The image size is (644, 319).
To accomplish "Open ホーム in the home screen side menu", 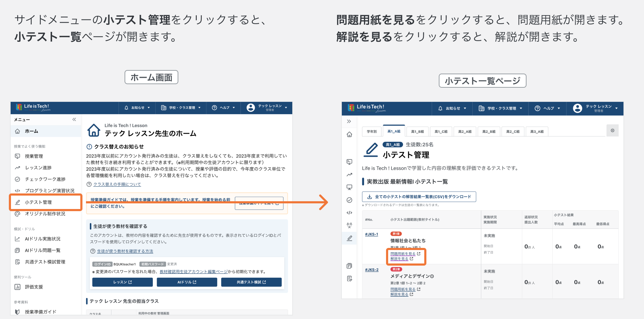I will click(x=46, y=131).
